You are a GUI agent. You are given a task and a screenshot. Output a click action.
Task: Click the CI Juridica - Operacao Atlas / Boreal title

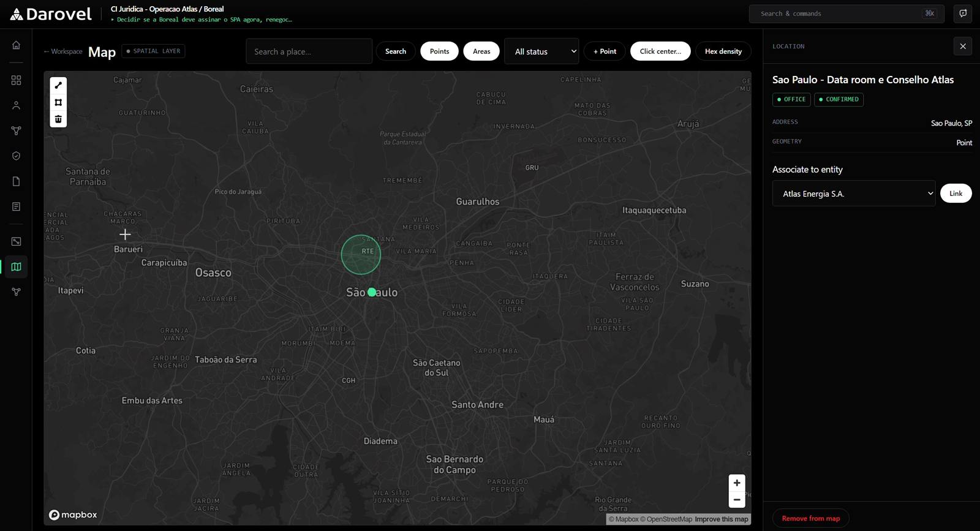point(167,9)
